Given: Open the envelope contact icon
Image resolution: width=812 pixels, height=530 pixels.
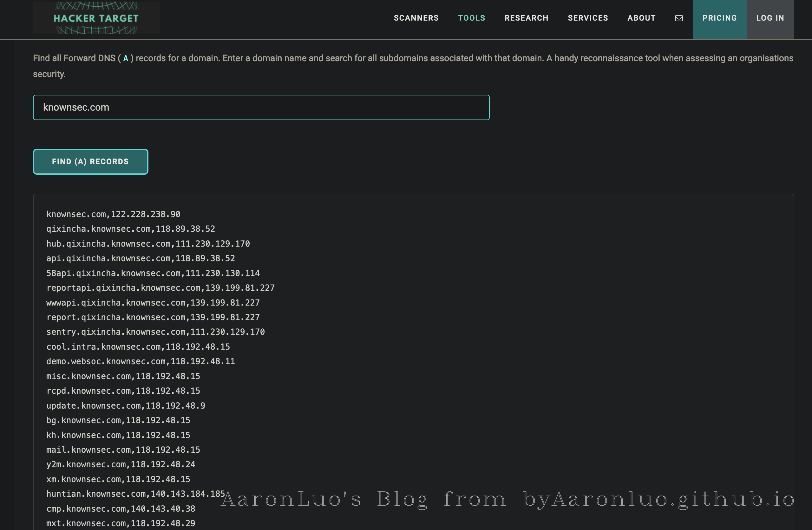Looking at the screenshot, I should tap(679, 18).
